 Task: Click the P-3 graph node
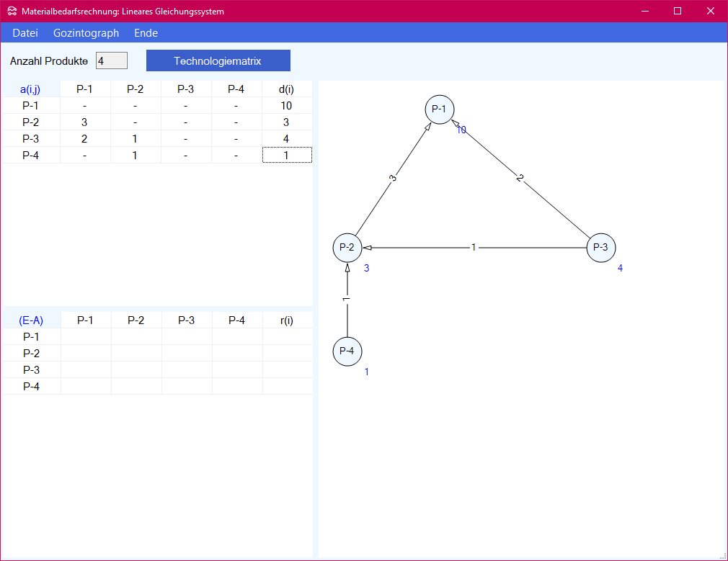[600, 248]
